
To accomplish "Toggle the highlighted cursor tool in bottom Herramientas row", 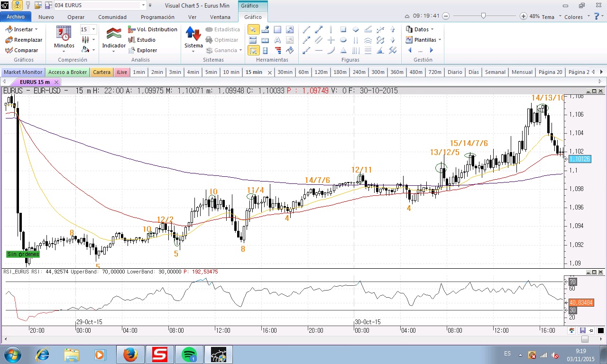I will (253, 50).
